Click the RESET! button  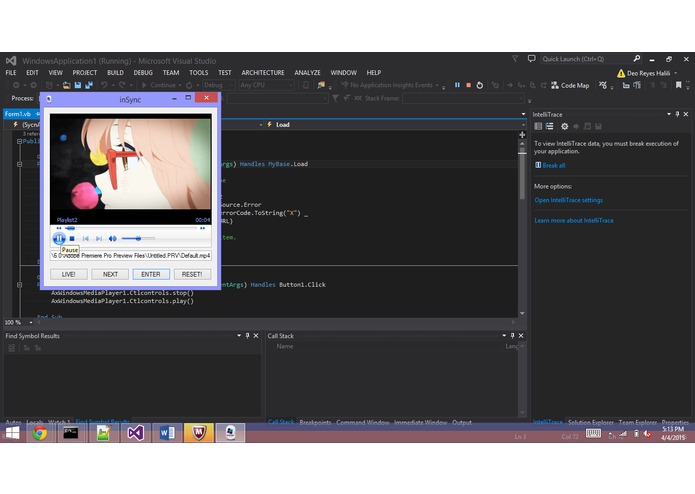click(192, 274)
